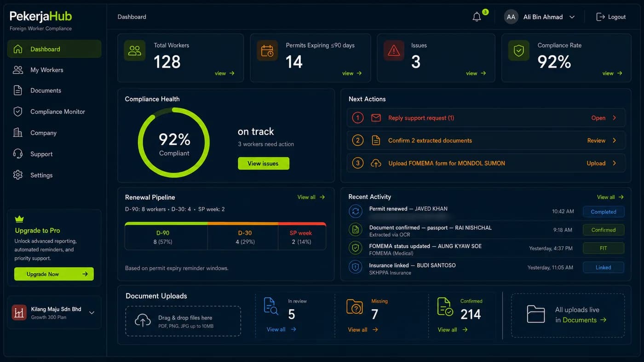Click the cloud upload icon for FOMEMA form
The width and height of the screenshot is (644, 362).
[x=376, y=163]
